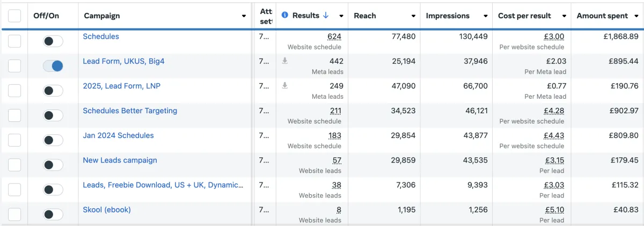Enable the Skool (ebook) campaign toggle
The image size is (644, 226).
53,214
